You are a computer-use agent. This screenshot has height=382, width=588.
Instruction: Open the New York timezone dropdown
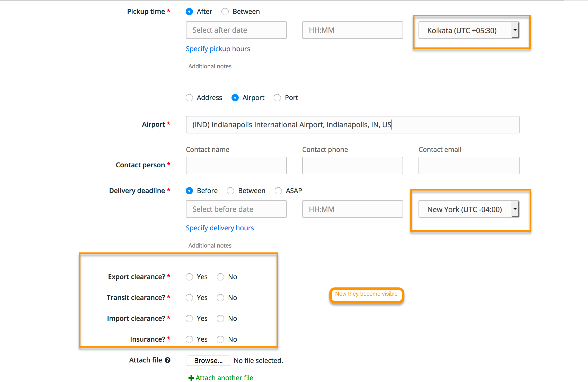pos(469,209)
